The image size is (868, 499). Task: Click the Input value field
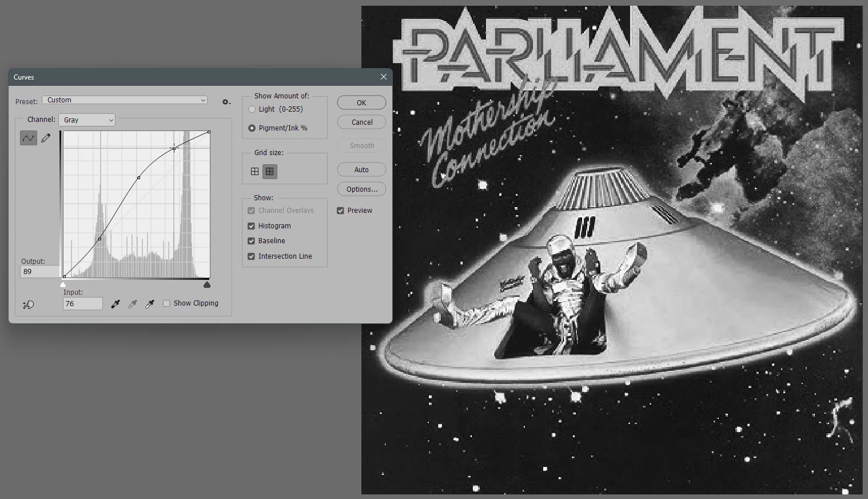tap(83, 304)
